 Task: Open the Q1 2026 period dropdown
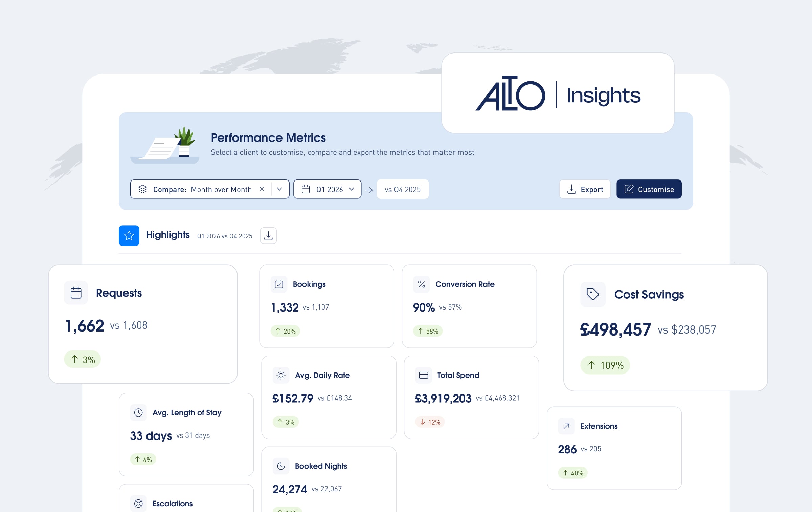[x=327, y=189]
